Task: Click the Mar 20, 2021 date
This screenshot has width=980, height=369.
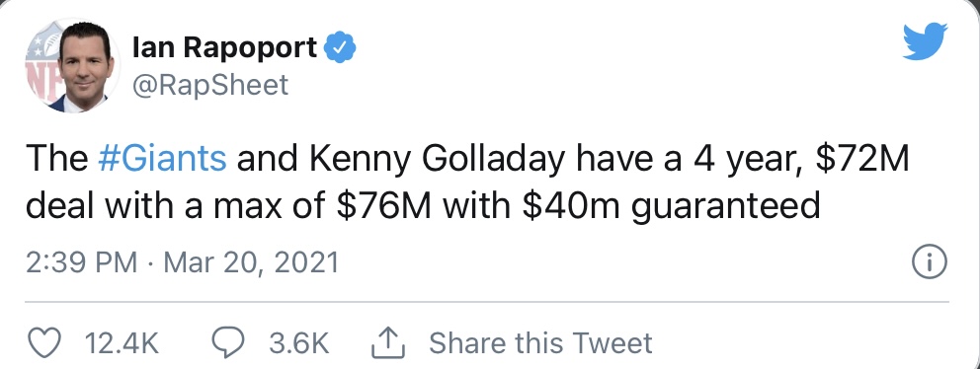Action: click(x=251, y=262)
